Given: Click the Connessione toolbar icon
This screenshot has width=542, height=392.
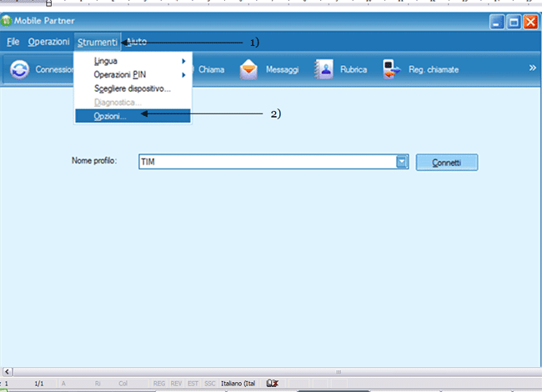Looking at the screenshot, I should pos(20,70).
